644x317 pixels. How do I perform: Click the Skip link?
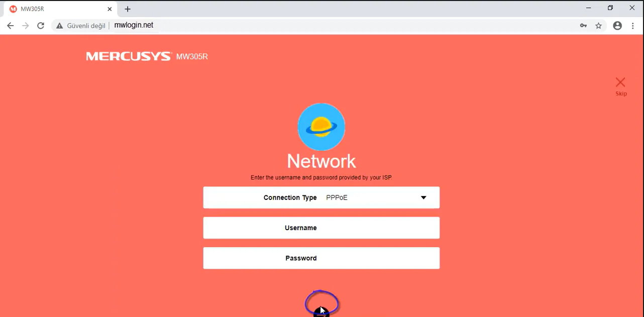coord(620,93)
